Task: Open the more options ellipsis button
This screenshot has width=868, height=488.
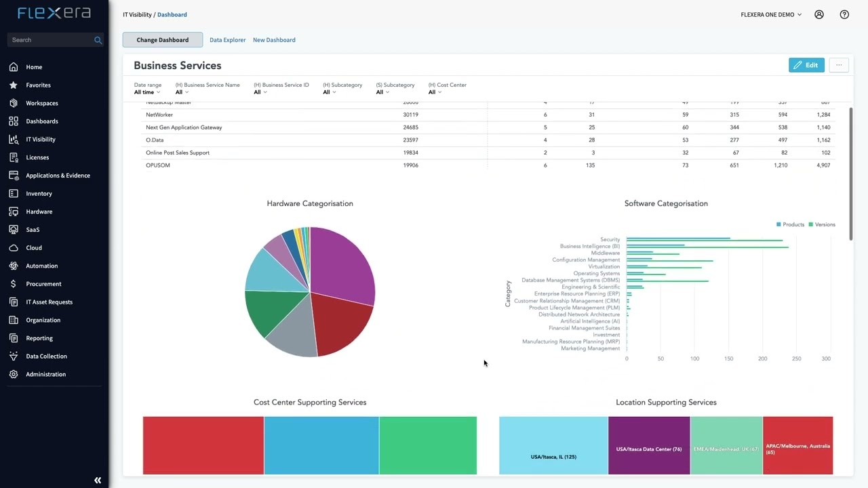Action: tap(839, 65)
